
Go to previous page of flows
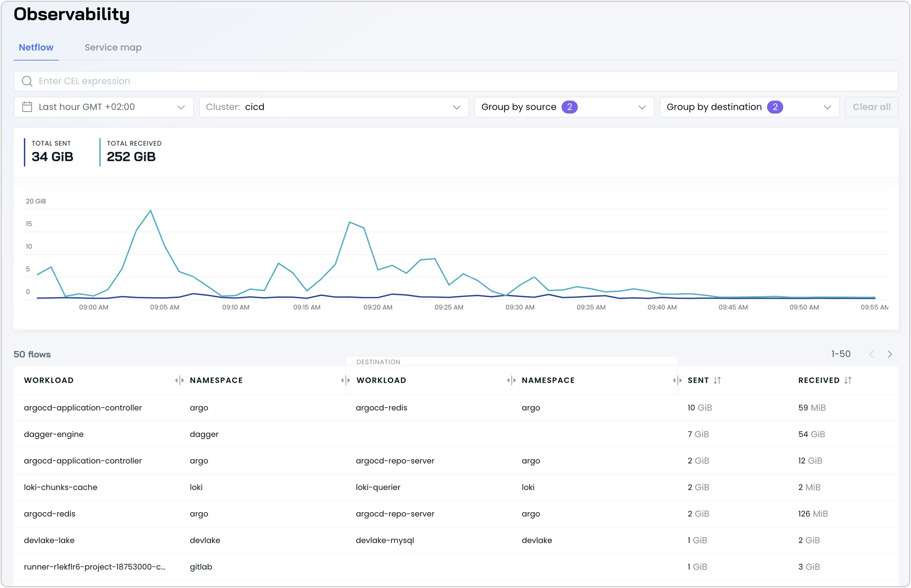click(871, 354)
